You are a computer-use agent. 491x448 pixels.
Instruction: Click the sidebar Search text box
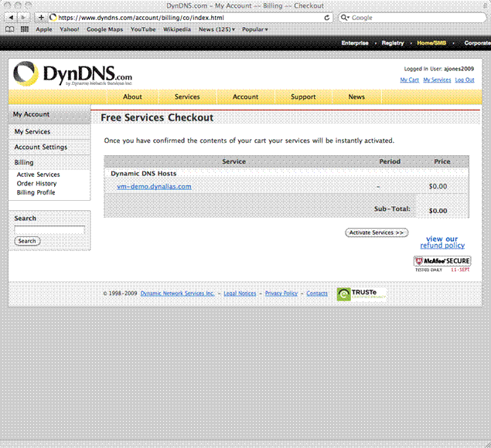[x=49, y=230]
